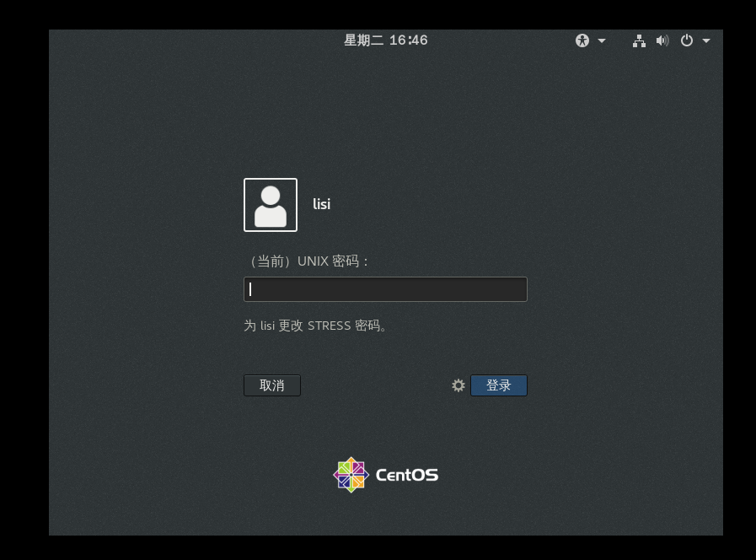
Task: Click the 取消 cancel button
Action: (272, 385)
